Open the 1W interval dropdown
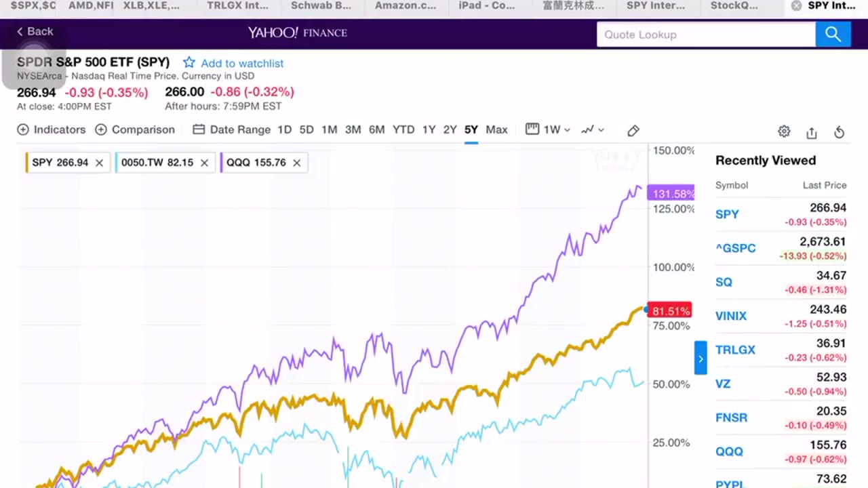Image resolution: width=868 pixels, height=488 pixels. click(x=548, y=129)
